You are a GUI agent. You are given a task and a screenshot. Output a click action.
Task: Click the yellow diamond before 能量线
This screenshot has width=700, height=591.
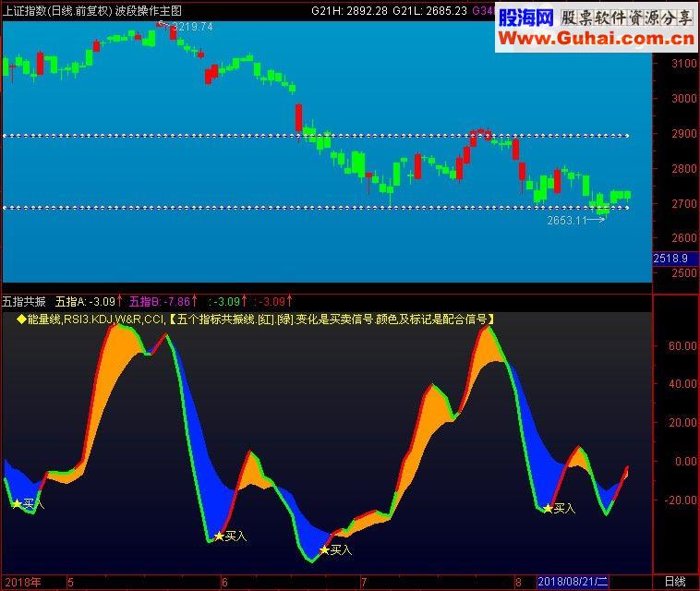[x=21, y=319]
